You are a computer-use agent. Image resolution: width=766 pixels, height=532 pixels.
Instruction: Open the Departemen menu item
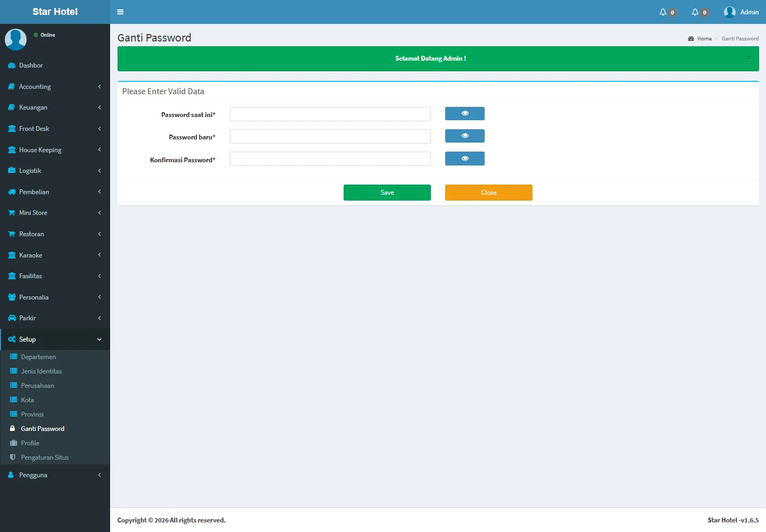point(38,357)
